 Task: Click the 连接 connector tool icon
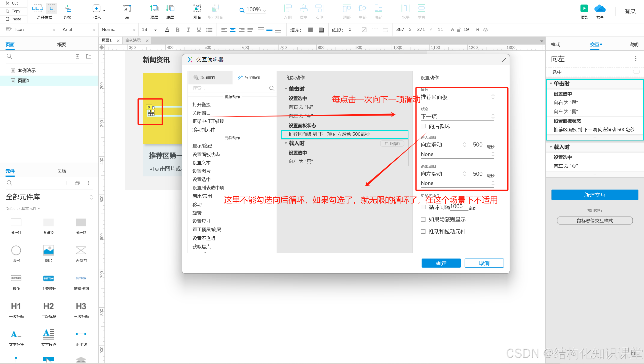67,8
